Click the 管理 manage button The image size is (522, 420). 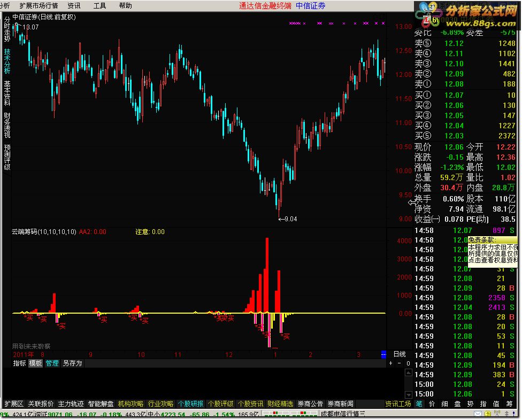coord(52,363)
